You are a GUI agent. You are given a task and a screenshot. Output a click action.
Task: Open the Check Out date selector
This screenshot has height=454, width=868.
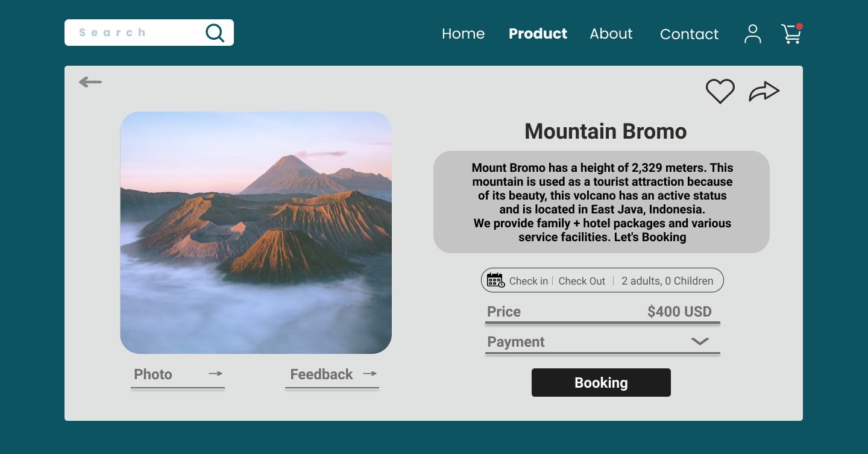[582, 281]
